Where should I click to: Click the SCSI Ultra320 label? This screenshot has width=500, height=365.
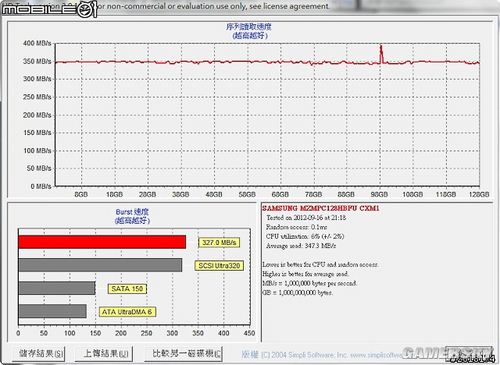tap(219, 266)
